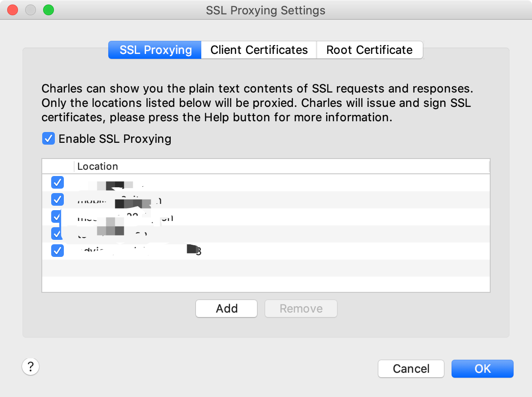Click the Location column header
This screenshot has width=532, height=397.
(x=98, y=166)
